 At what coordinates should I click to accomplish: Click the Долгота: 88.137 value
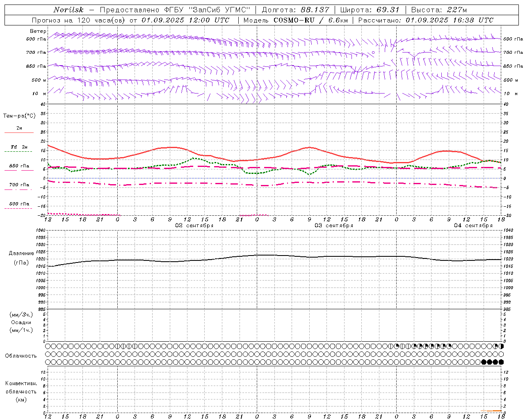coord(296,10)
